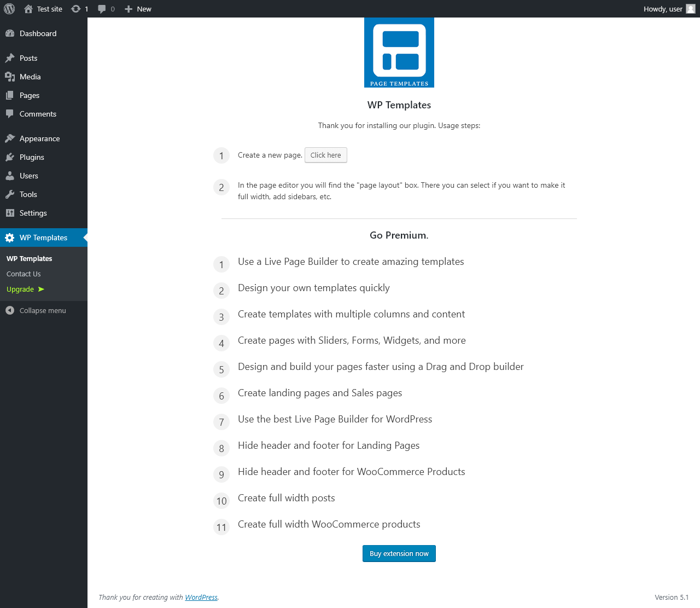The height and width of the screenshot is (608, 700).
Task: Click Test site name in admin bar
Action: point(50,9)
